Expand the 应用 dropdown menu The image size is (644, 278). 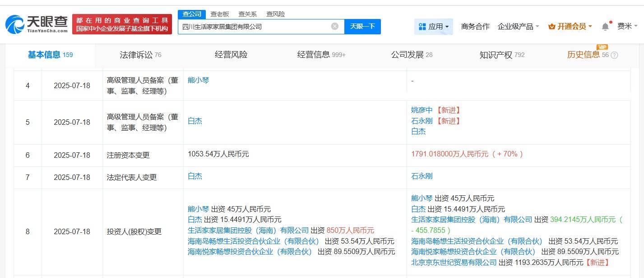pyautogui.click(x=447, y=27)
